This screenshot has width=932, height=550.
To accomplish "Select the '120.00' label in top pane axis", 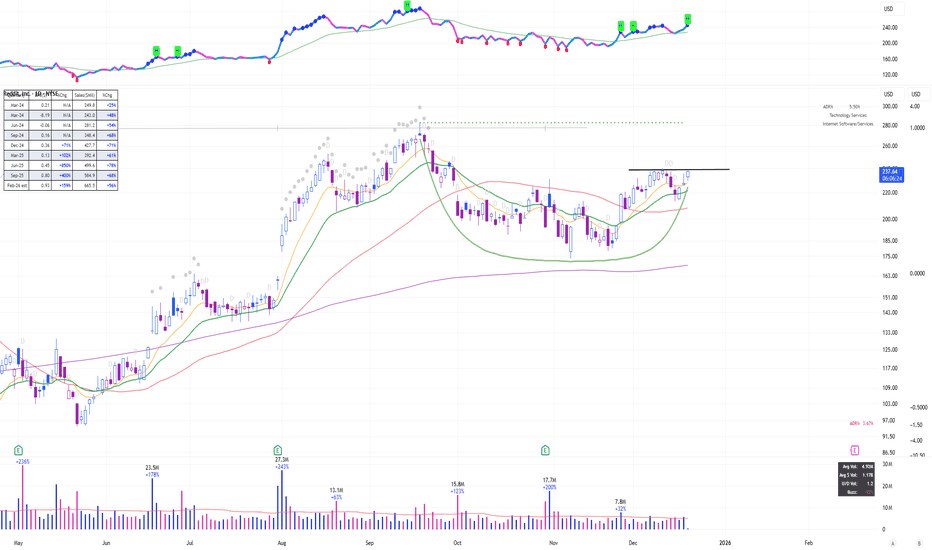I will (x=890, y=75).
